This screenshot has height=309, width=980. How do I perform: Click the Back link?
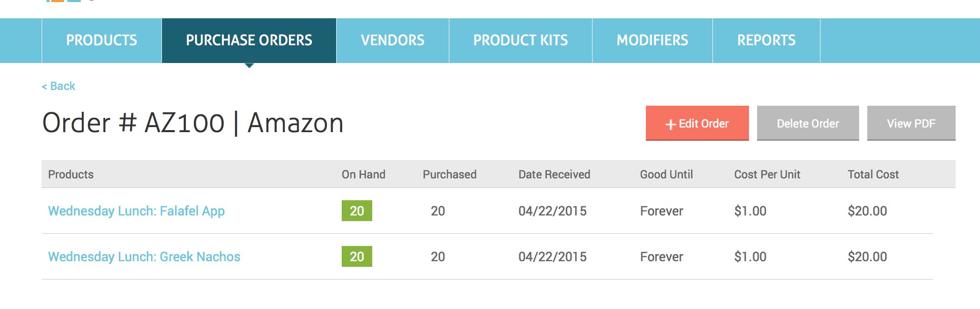(x=58, y=86)
